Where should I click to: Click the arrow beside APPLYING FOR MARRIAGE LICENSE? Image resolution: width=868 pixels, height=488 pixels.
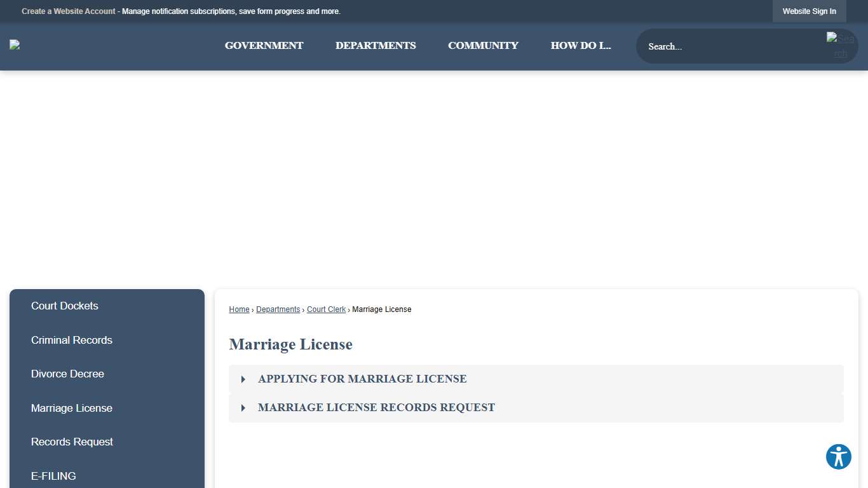click(243, 379)
